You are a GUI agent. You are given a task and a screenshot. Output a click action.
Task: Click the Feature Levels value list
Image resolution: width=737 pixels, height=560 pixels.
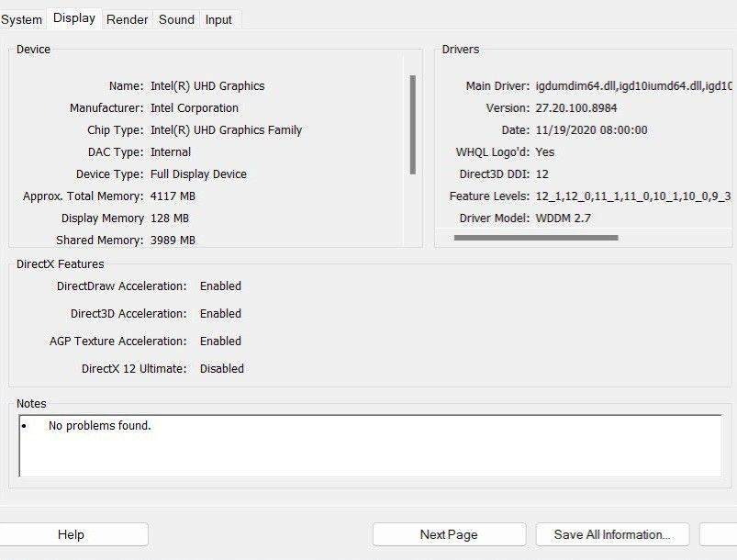click(x=633, y=196)
